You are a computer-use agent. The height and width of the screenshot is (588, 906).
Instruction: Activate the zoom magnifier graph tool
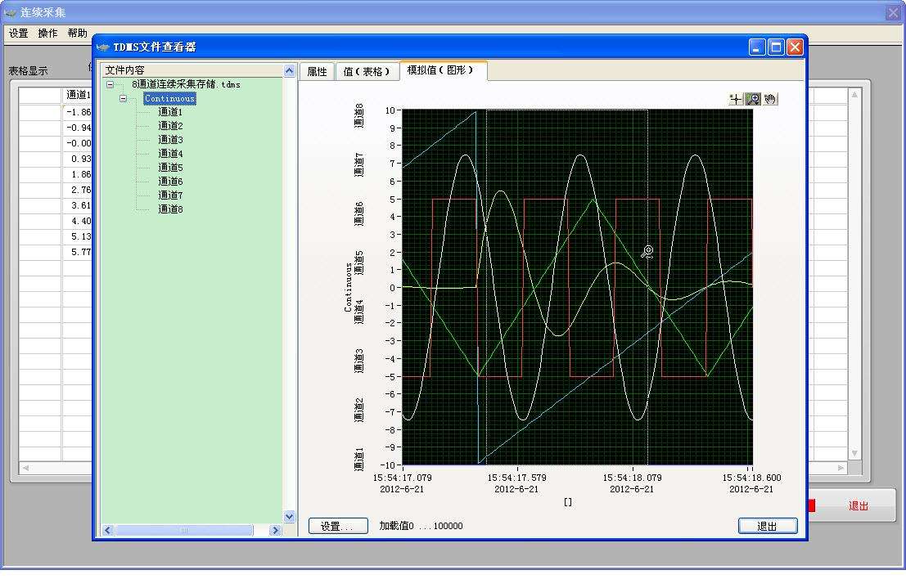(x=753, y=99)
